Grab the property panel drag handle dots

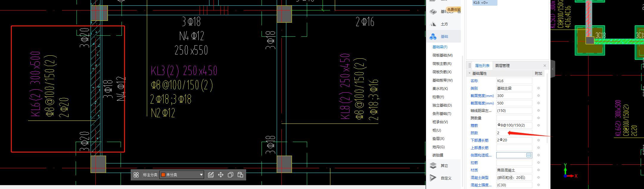pyautogui.click(x=470, y=66)
